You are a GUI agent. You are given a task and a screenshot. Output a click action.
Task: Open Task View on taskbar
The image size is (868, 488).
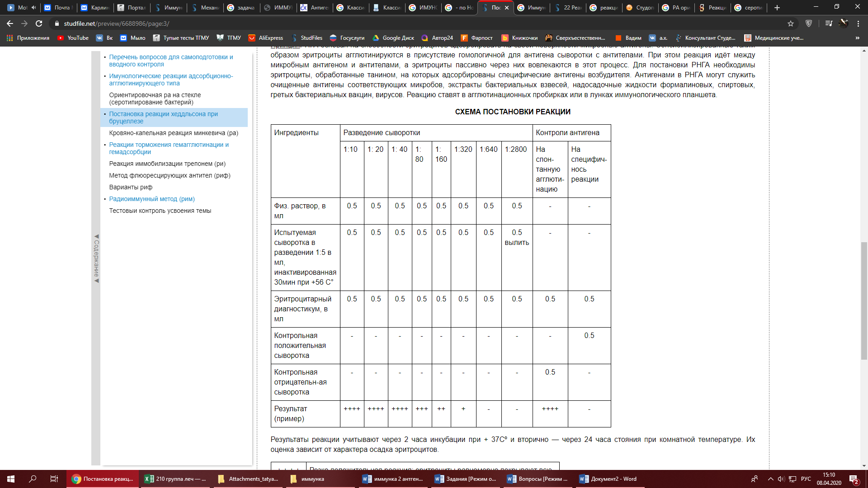(x=54, y=479)
